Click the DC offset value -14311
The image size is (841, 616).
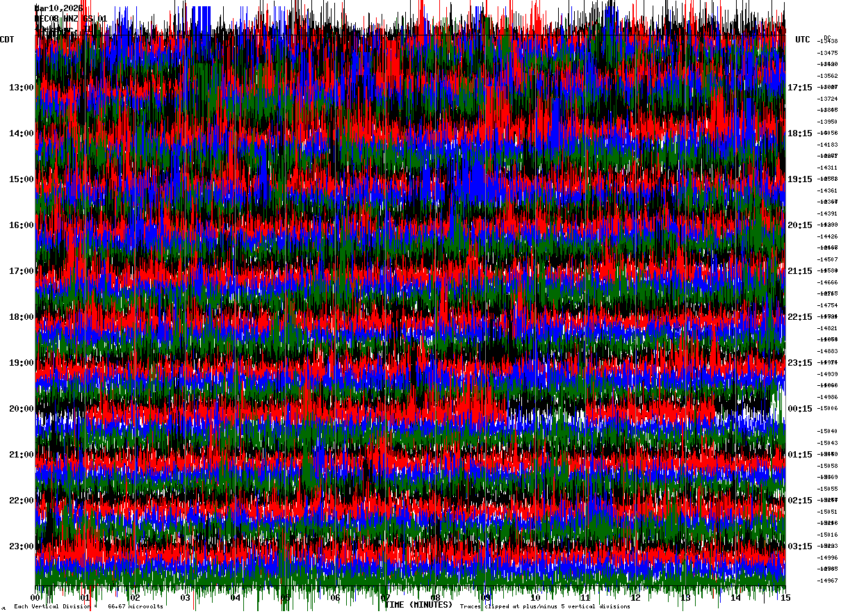(827, 168)
